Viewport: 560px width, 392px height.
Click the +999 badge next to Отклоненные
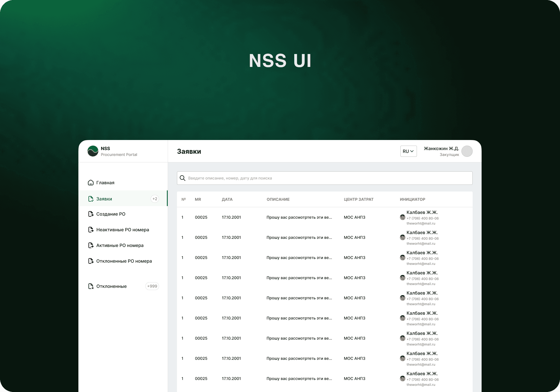(x=152, y=286)
